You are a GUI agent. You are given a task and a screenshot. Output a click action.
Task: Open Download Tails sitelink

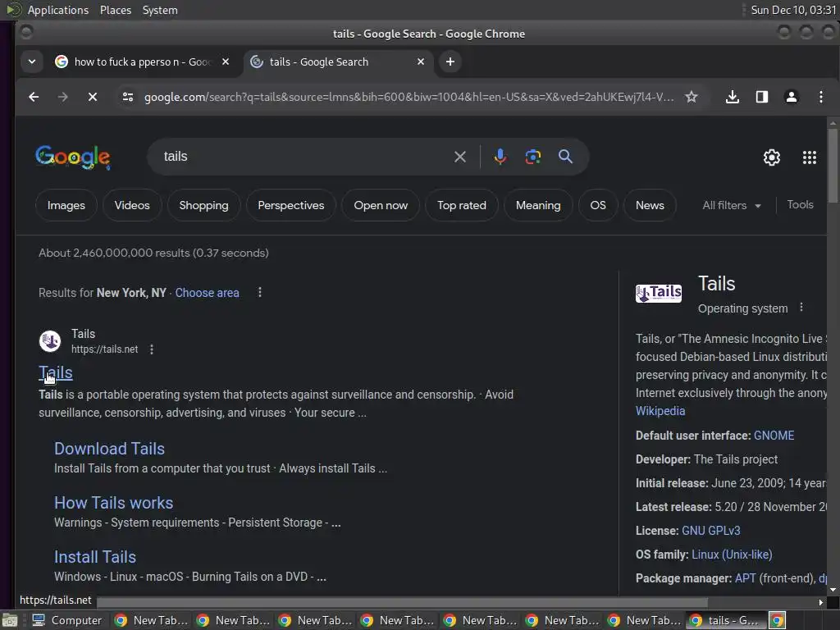click(x=109, y=449)
